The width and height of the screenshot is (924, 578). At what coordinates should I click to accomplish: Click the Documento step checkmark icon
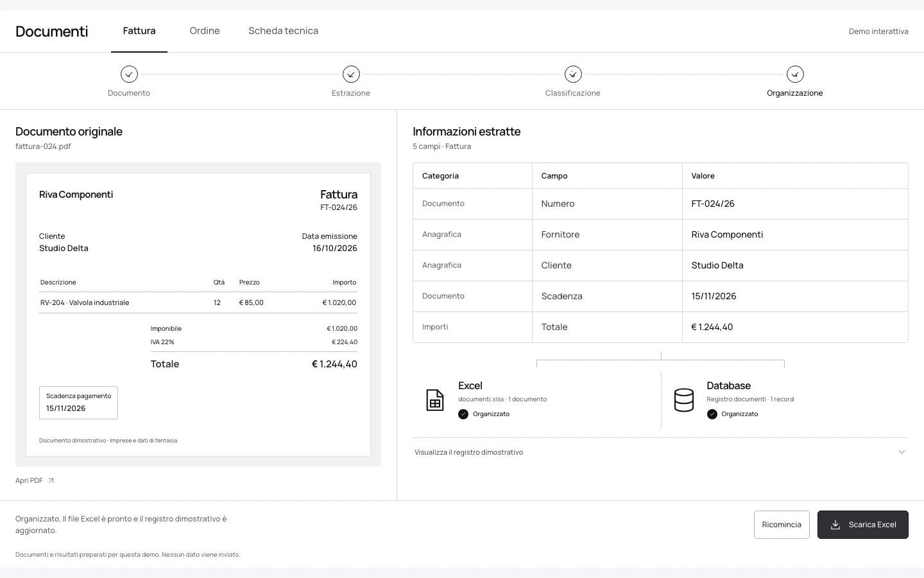click(129, 74)
